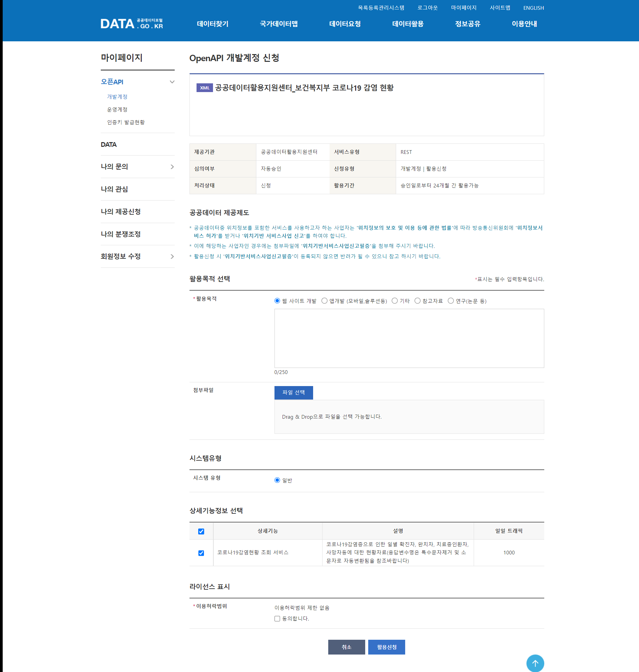The image size is (639, 672).
Task: Open 나의 분쟁조정 in sidebar
Action: tap(121, 234)
